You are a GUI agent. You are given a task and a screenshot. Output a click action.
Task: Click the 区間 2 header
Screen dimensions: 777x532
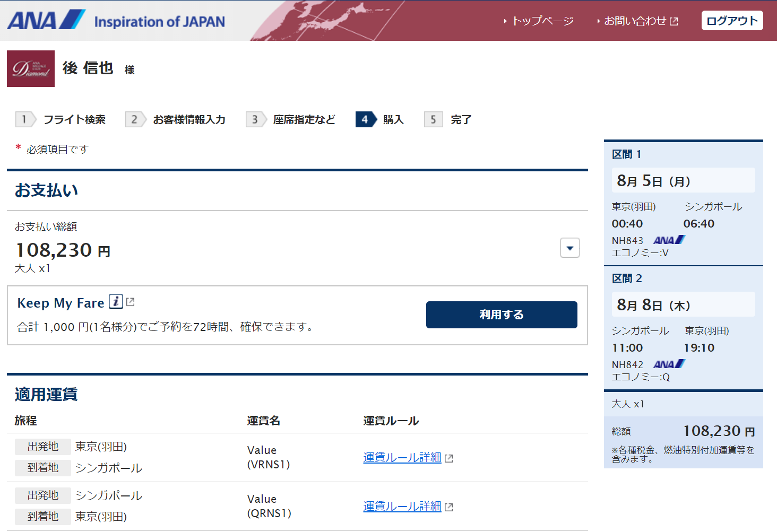pos(627,278)
